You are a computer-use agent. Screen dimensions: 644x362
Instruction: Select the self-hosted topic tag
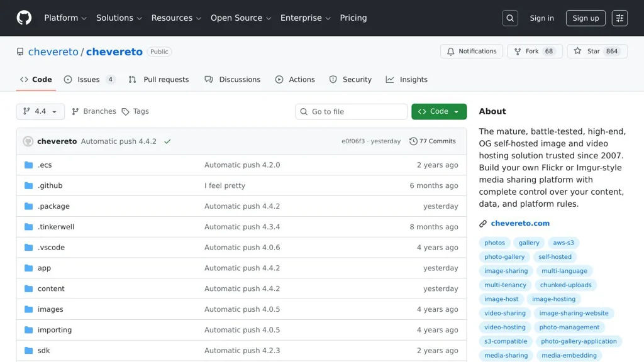point(555,256)
